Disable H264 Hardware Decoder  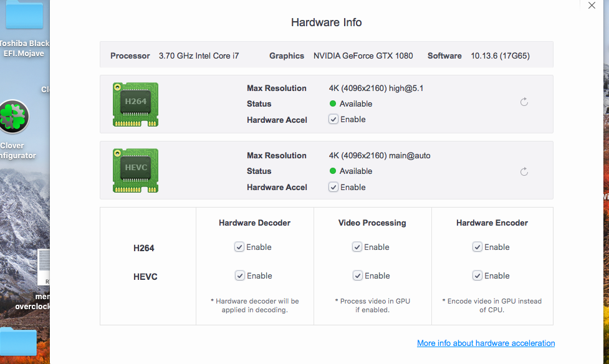[x=239, y=247]
